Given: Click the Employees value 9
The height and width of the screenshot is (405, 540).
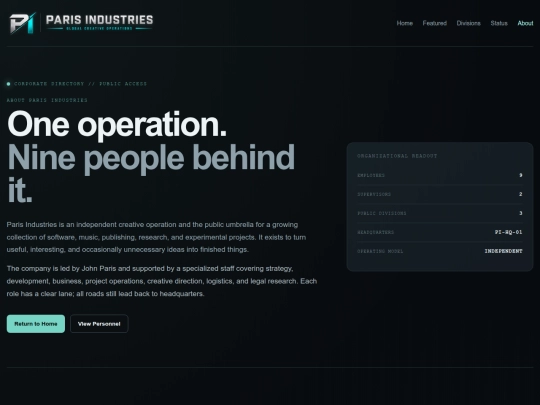Looking at the screenshot, I should (521, 175).
